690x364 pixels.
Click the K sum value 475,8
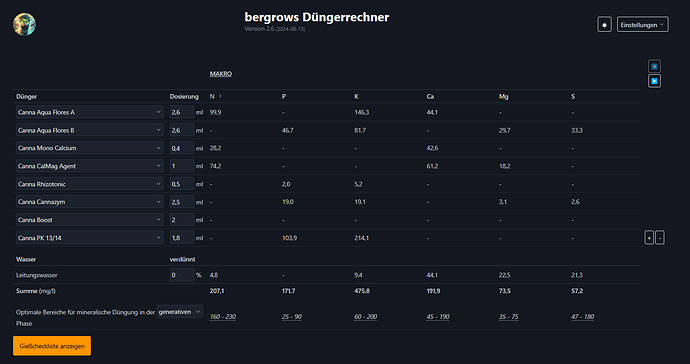pos(362,291)
